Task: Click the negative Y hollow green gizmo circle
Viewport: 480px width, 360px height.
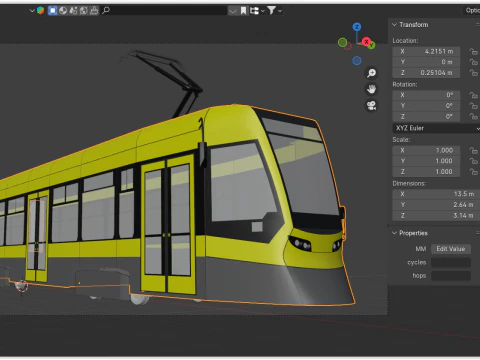Action: point(342,42)
